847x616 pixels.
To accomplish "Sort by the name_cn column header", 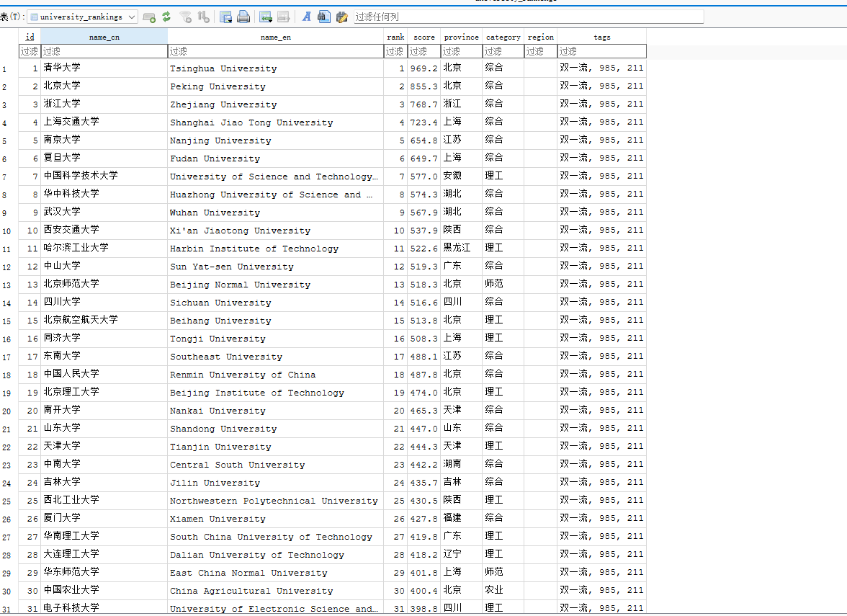I will point(104,37).
